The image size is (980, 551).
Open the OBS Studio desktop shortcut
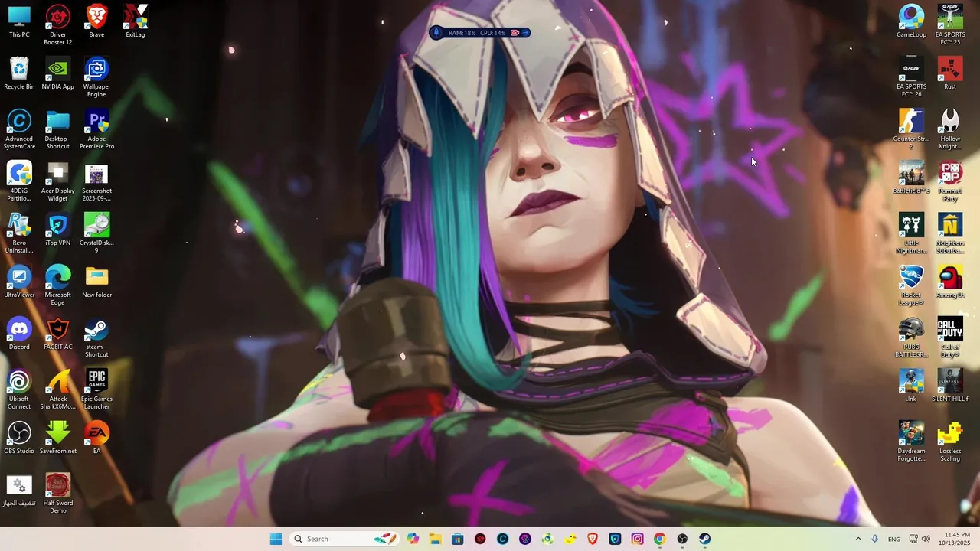[19, 438]
